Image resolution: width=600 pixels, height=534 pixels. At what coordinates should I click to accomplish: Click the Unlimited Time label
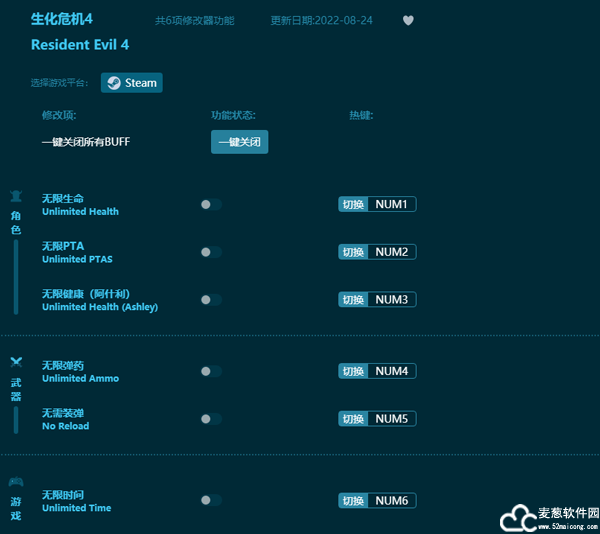[77, 508]
